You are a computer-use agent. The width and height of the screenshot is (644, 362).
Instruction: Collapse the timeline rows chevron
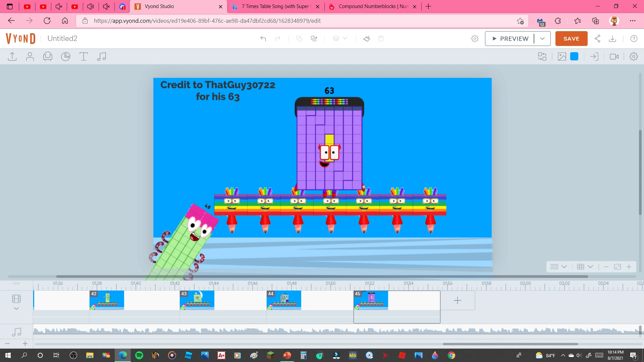(x=16, y=309)
